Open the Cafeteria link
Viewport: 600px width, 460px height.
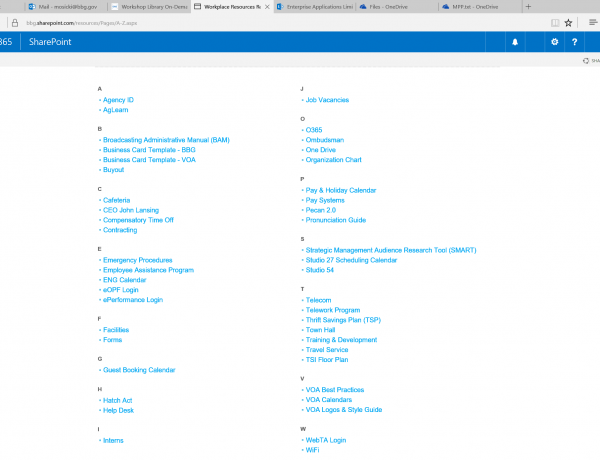[x=117, y=200]
